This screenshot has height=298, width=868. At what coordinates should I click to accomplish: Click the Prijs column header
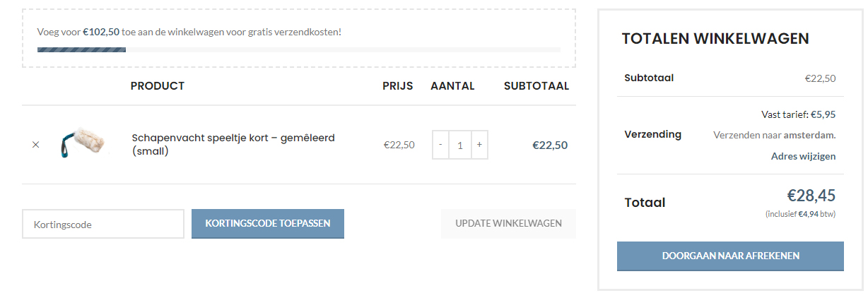coord(398,86)
